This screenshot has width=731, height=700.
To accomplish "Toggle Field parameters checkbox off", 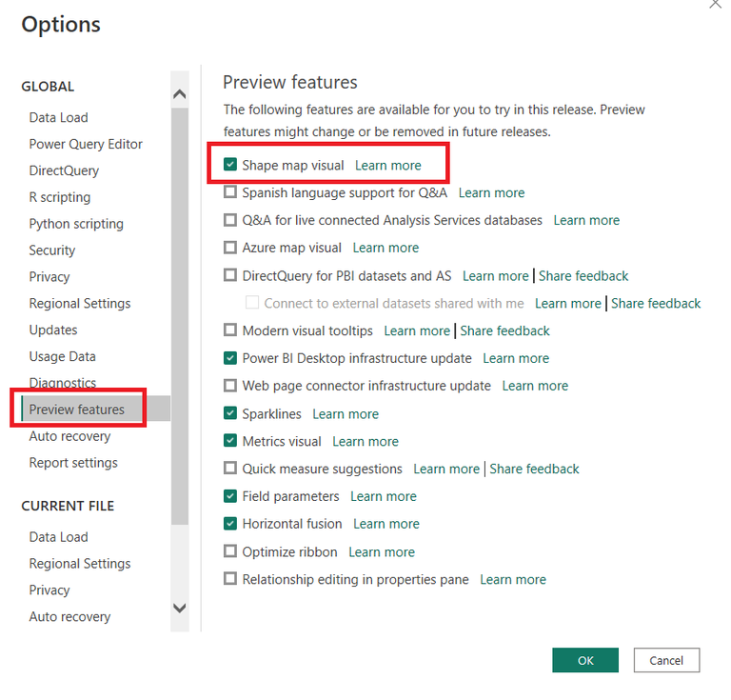I will pyautogui.click(x=230, y=496).
